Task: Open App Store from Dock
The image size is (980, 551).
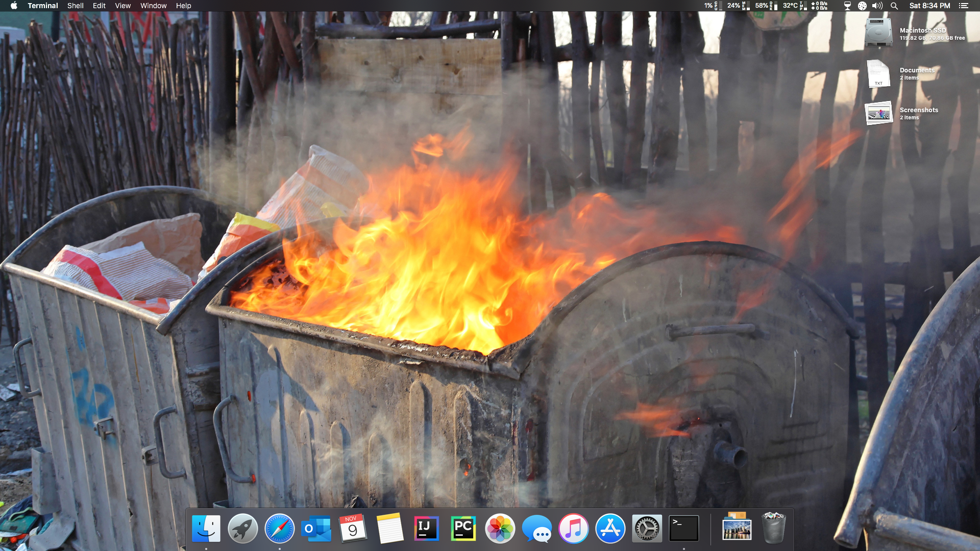Action: pyautogui.click(x=610, y=529)
